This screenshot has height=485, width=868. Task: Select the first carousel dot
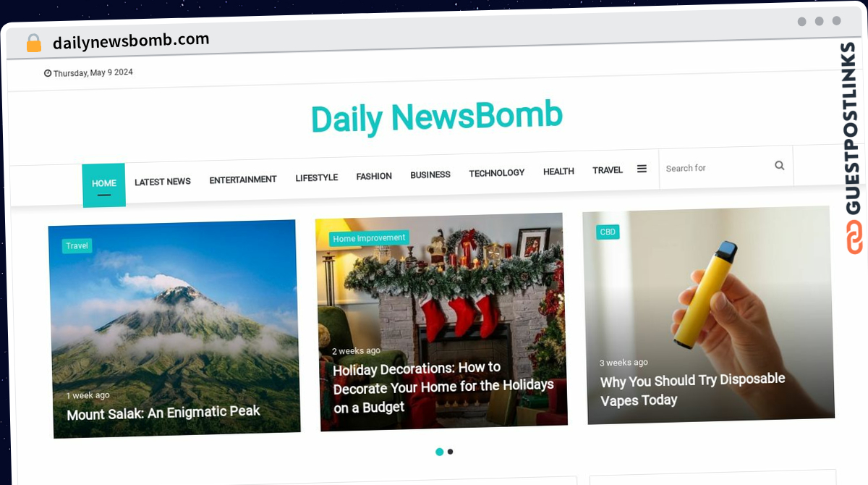[439, 452]
